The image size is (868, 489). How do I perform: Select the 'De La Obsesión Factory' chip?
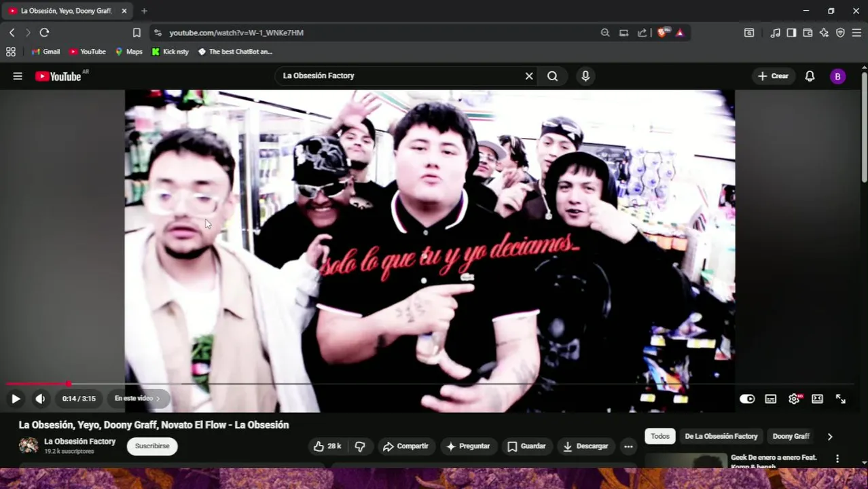click(x=721, y=436)
